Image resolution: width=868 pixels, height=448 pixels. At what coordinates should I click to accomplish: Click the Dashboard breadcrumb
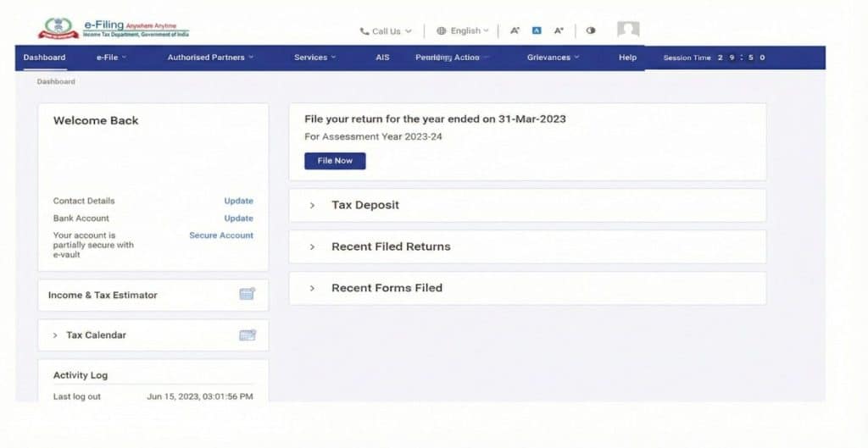[56, 82]
